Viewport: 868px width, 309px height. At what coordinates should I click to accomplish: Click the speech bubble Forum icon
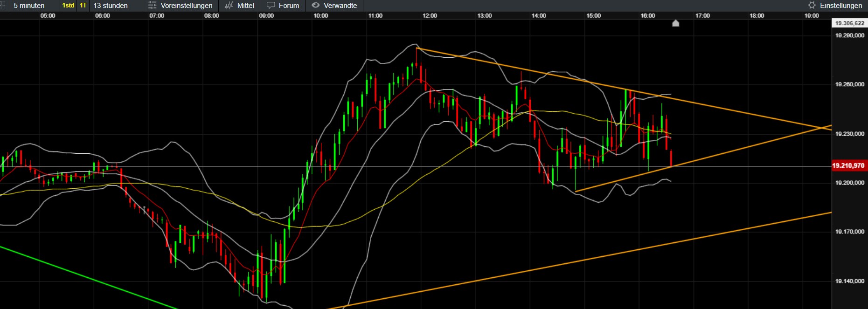(x=271, y=6)
